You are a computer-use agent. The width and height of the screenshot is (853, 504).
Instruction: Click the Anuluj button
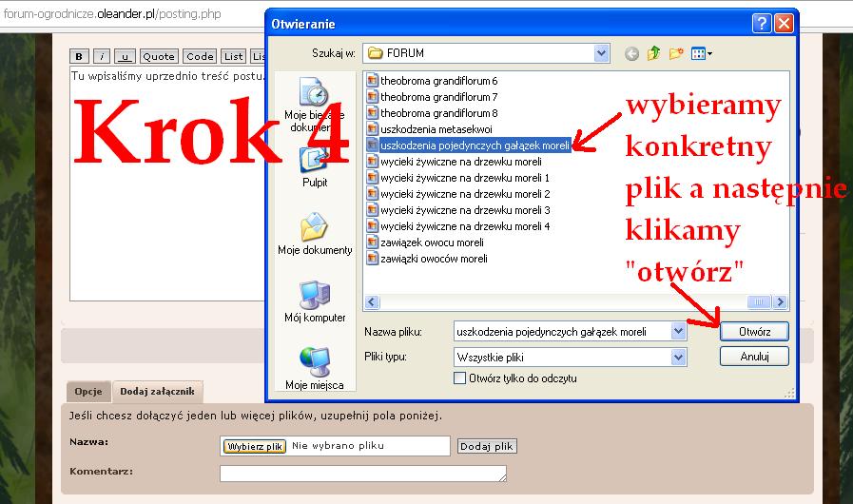coord(753,358)
